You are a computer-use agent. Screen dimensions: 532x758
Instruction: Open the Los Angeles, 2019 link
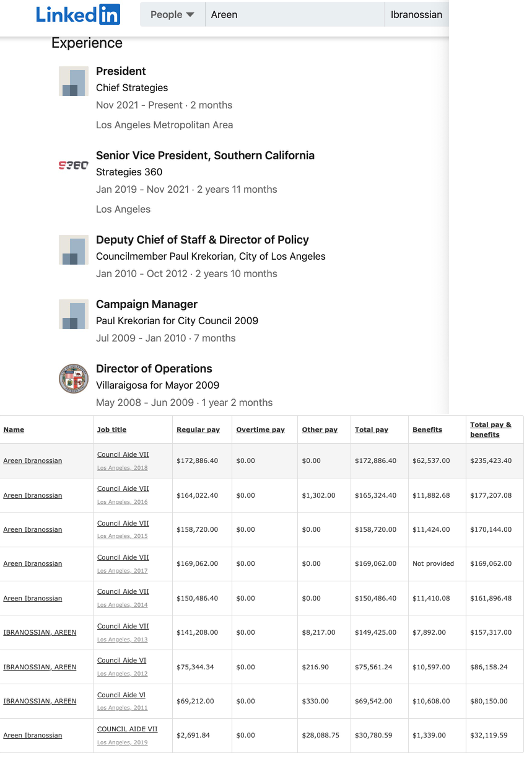click(x=123, y=742)
